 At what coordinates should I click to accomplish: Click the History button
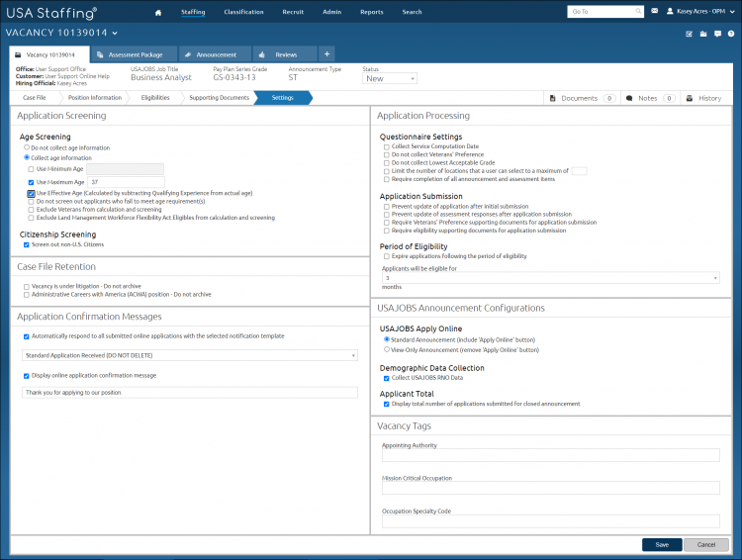[x=704, y=98]
